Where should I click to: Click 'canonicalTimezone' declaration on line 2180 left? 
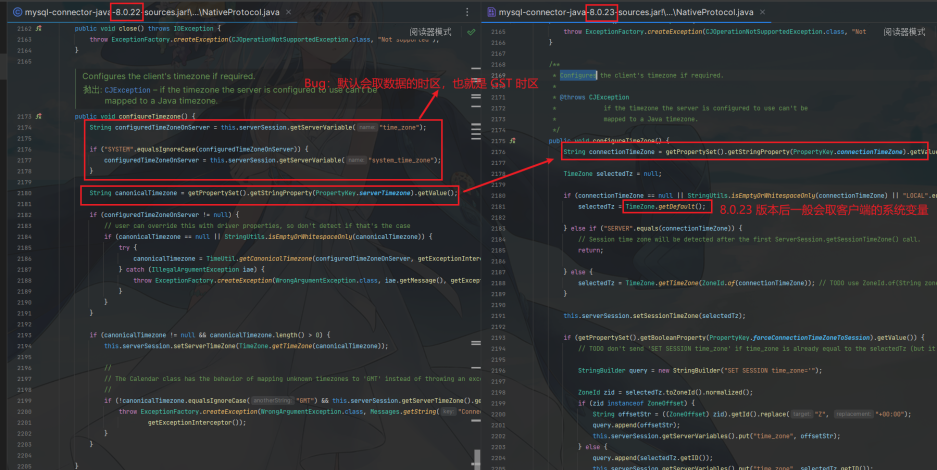click(146, 193)
